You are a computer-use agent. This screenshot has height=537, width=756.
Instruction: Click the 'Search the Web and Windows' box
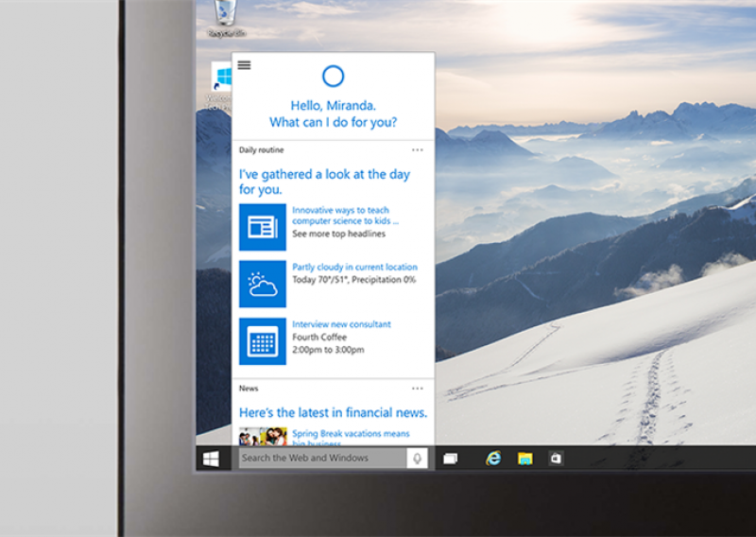click(322, 458)
